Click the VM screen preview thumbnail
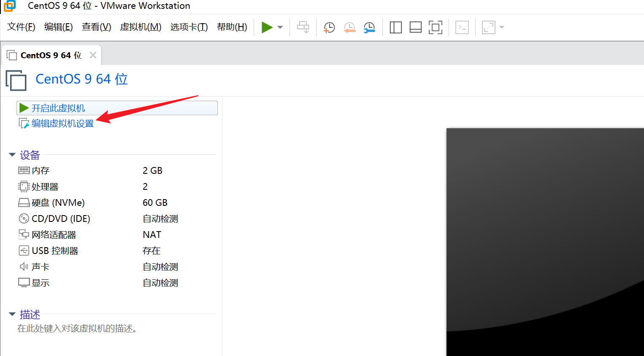644x356 pixels. pyautogui.click(x=545, y=242)
